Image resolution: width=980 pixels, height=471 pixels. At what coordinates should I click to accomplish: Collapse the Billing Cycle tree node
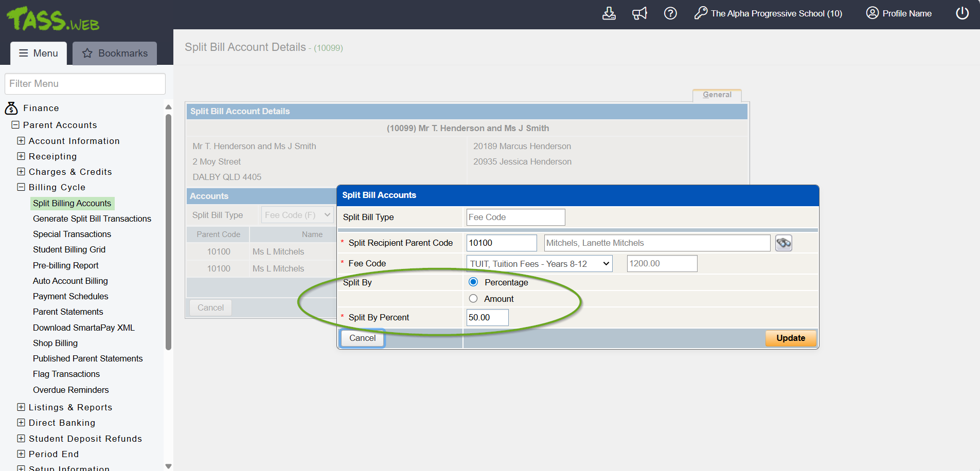coord(21,187)
